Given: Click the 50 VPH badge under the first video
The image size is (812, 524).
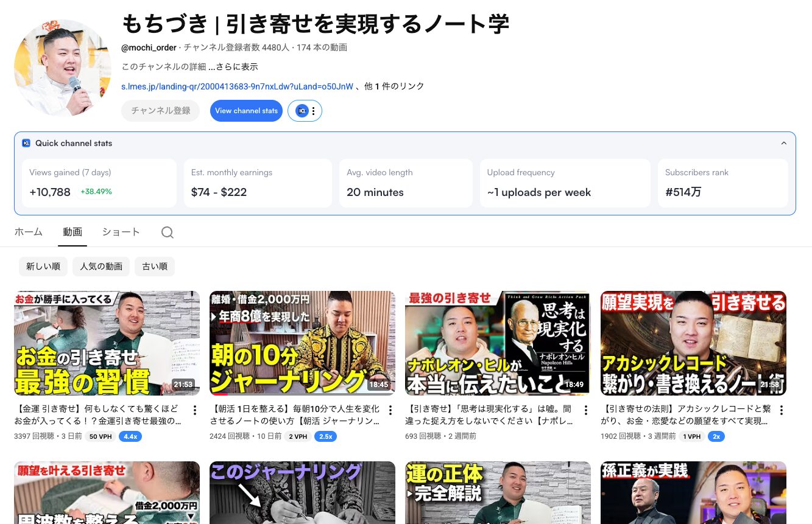Looking at the screenshot, I should point(100,436).
